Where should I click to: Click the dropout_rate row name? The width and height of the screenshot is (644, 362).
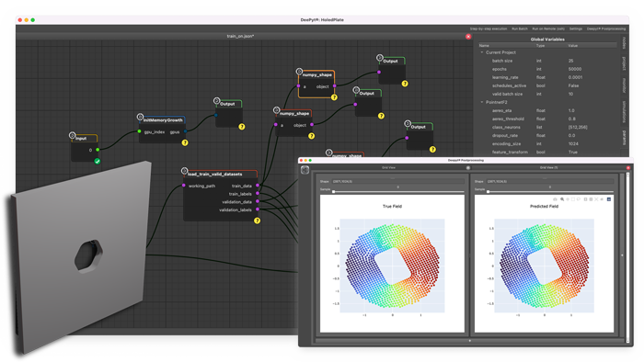pyautogui.click(x=505, y=135)
